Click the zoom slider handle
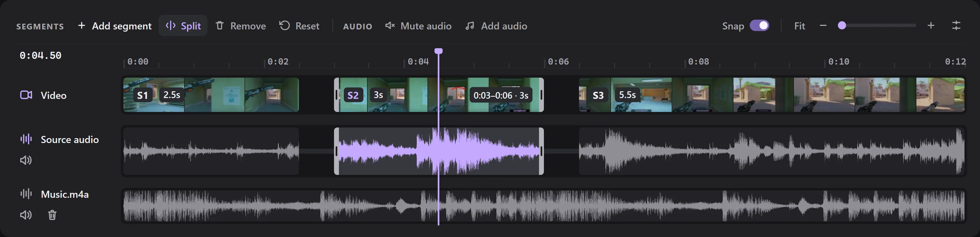This screenshot has width=980, height=237. click(x=842, y=26)
